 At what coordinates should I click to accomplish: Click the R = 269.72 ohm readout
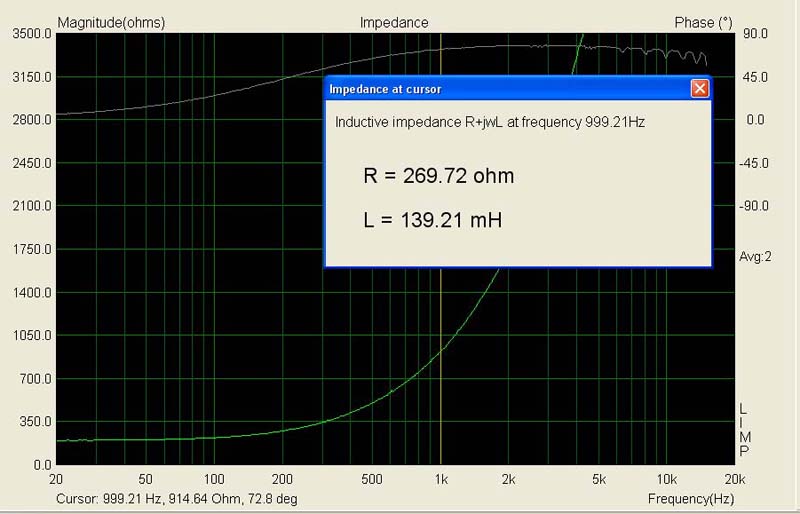tap(439, 177)
